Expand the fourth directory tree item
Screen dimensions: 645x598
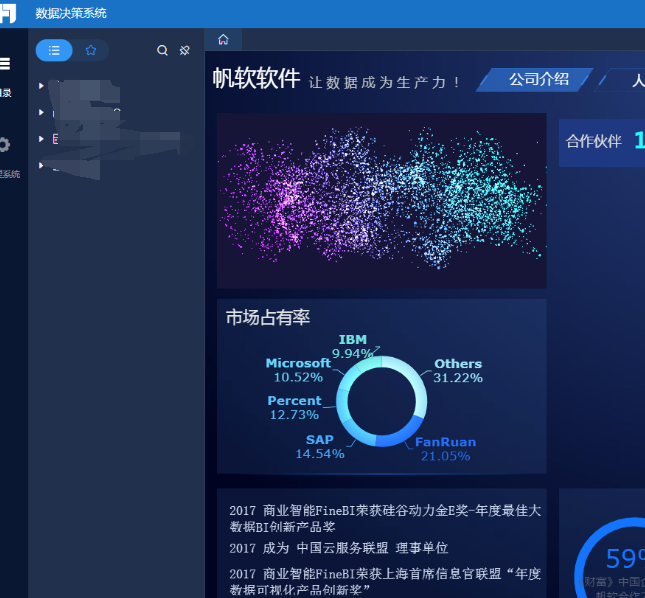(x=41, y=165)
